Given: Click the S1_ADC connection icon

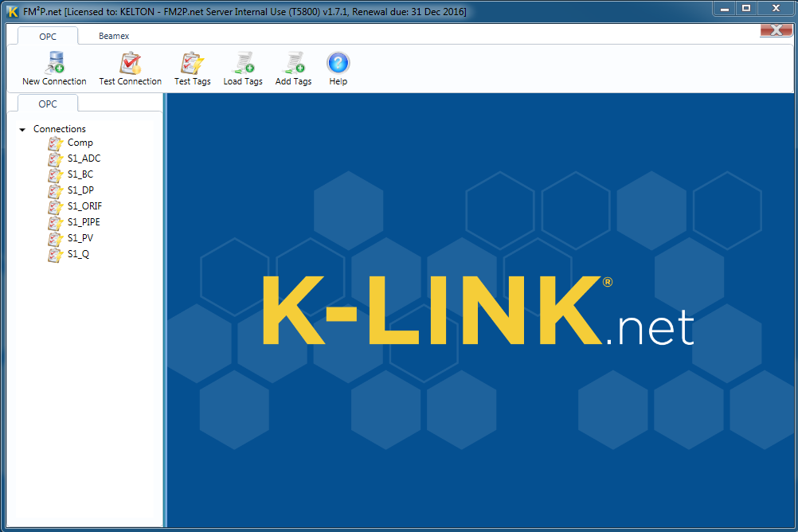Looking at the screenshot, I should [x=56, y=159].
